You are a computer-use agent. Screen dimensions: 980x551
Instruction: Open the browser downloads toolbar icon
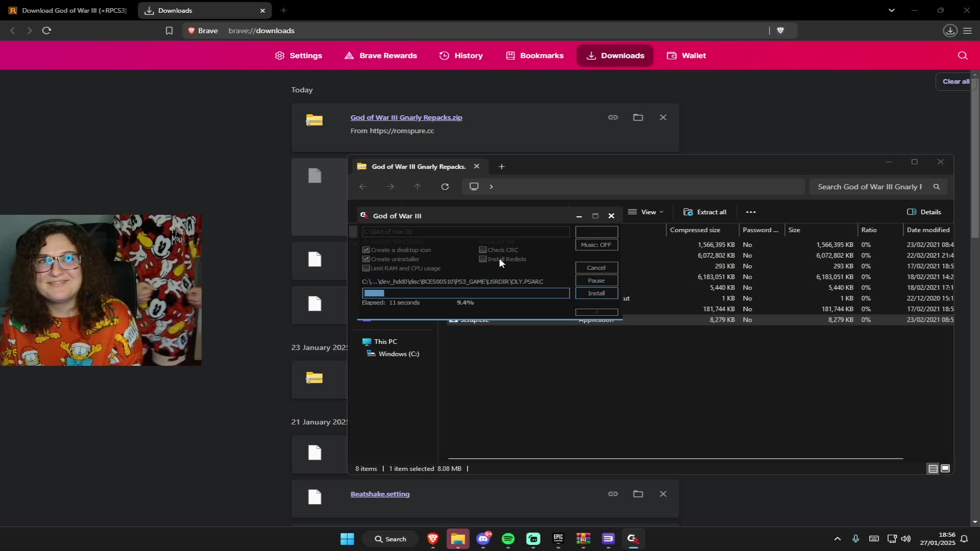(x=950, y=31)
